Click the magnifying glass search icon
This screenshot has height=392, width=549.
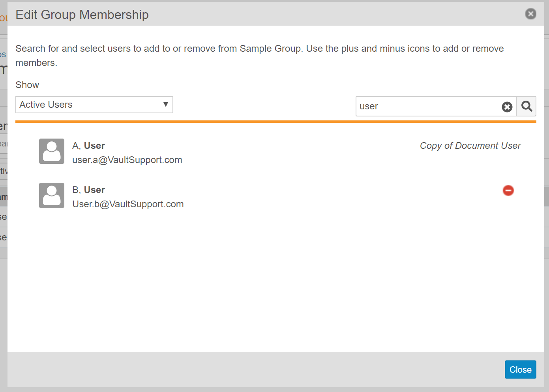click(x=527, y=106)
